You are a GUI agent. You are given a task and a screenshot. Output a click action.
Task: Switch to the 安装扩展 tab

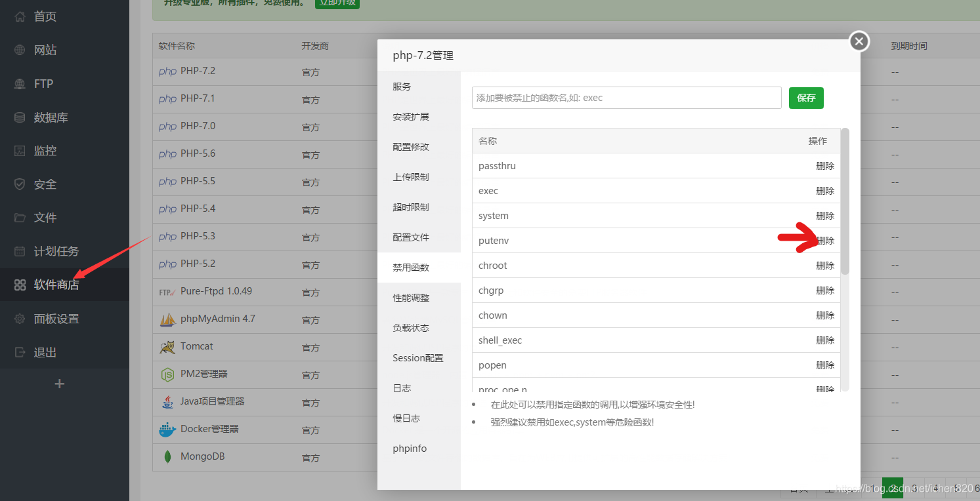(410, 116)
